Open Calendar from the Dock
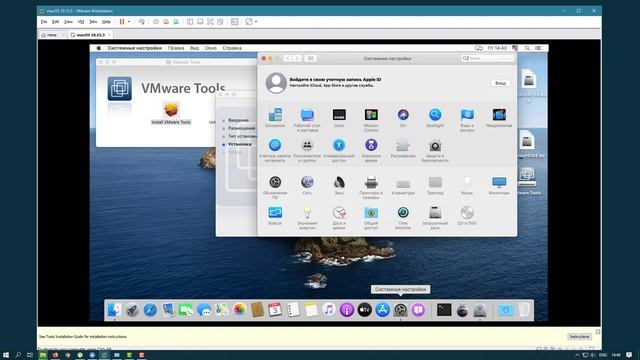The width and height of the screenshot is (640, 360). tap(275, 310)
